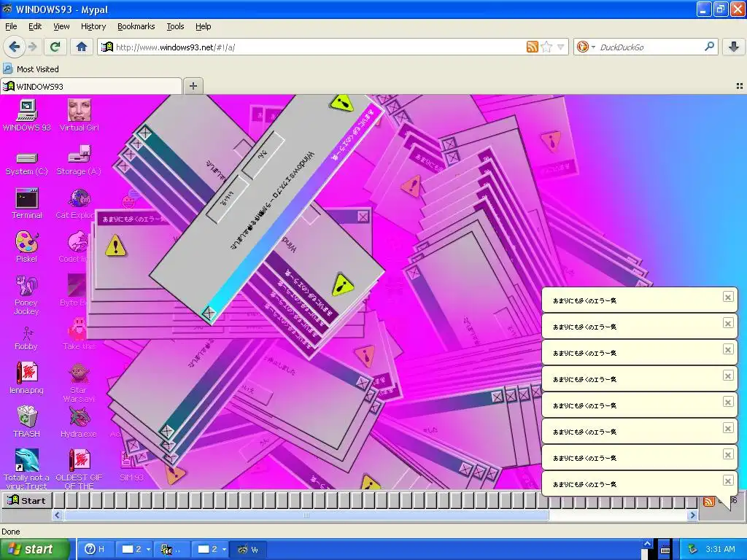Open the TRASH recycle bin icon
The width and height of the screenshot is (747, 560).
point(27,421)
